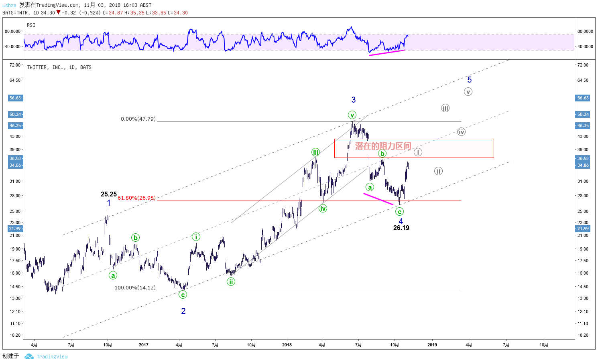Screen dimensions: 598x364
Task: Select the green circled i marker
Action: [x=196, y=237]
